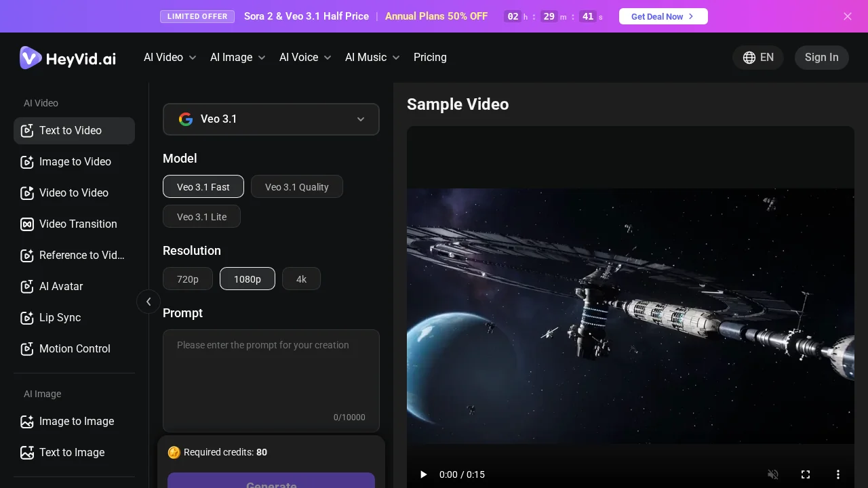
Task: Select the Motion Control tool
Action: point(75,349)
